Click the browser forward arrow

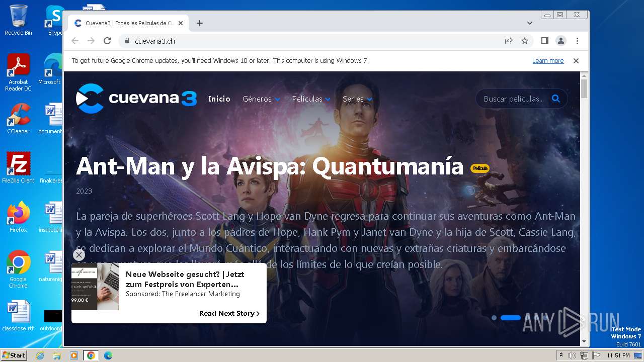point(91,41)
